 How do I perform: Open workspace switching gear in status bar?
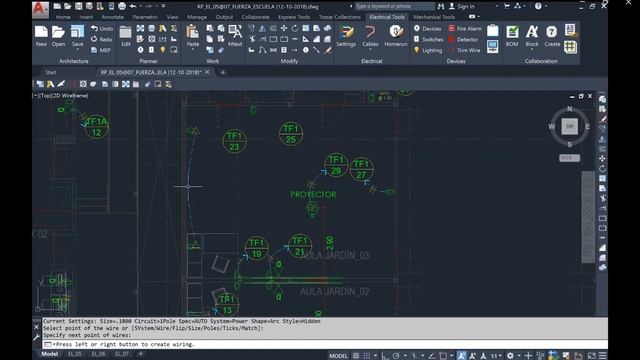[510, 356]
